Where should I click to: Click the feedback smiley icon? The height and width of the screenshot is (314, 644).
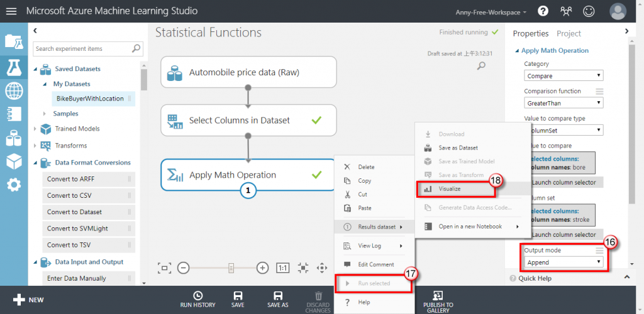pos(589,11)
